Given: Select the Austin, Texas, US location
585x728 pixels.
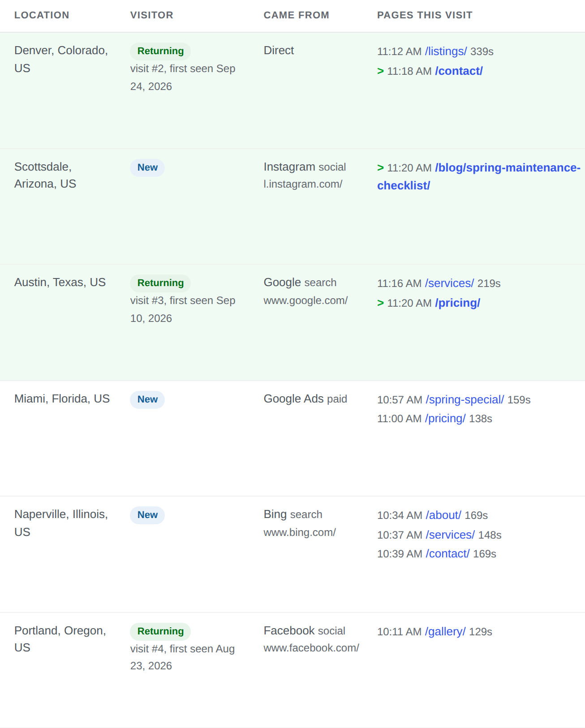Looking at the screenshot, I should 60,283.
